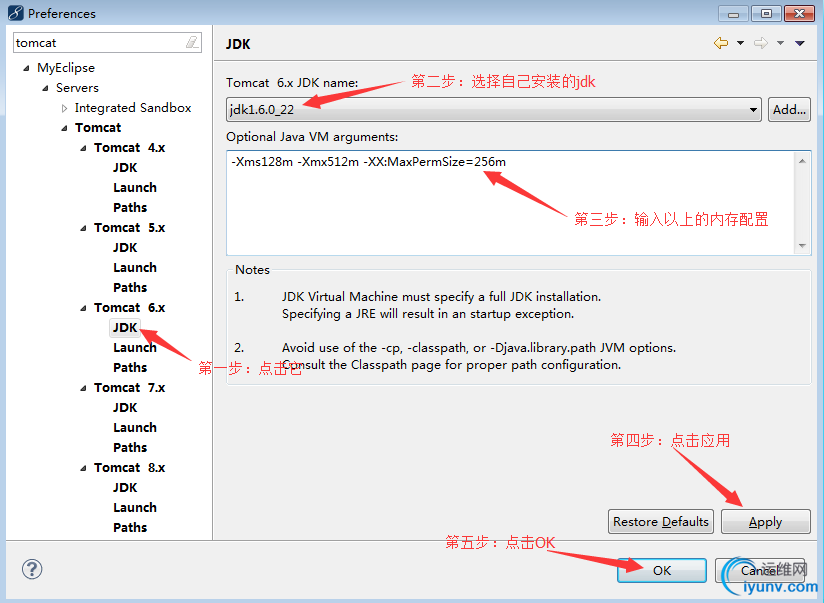This screenshot has width=824, height=603.
Task: Select the Tomcat tree item
Action: click(98, 128)
